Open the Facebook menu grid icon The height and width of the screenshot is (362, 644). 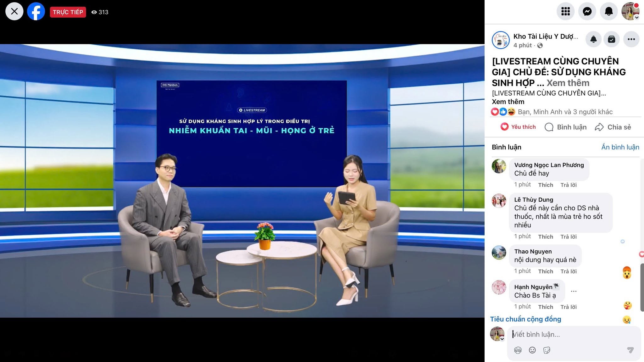(565, 12)
